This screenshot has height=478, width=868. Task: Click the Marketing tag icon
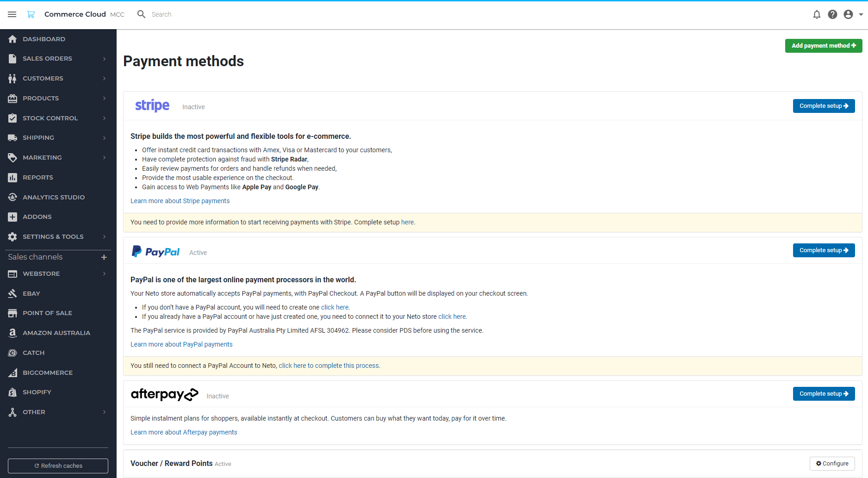click(12, 158)
